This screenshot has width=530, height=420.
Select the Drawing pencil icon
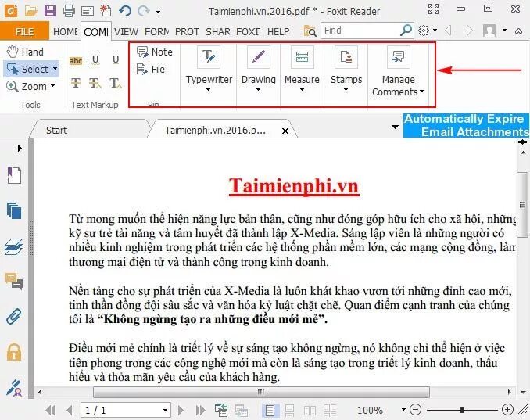(x=258, y=57)
